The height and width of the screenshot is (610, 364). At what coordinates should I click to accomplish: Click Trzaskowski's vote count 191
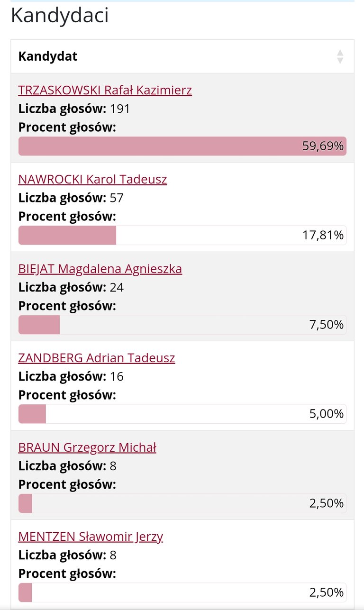coord(120,109)
